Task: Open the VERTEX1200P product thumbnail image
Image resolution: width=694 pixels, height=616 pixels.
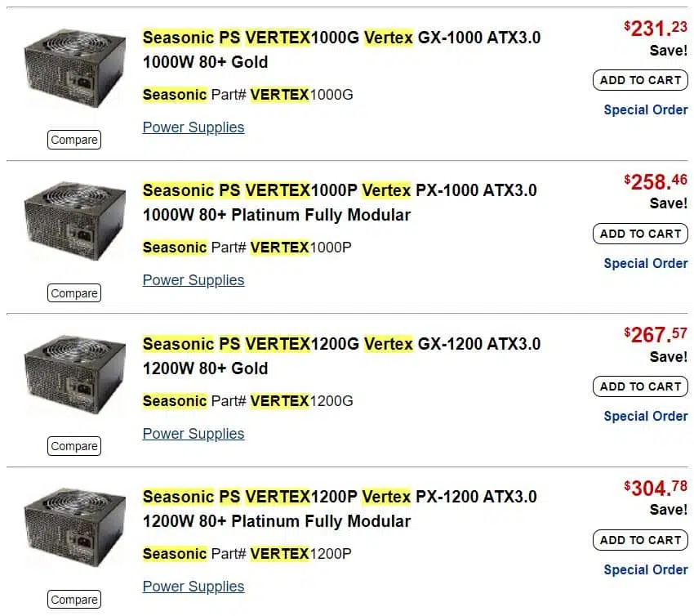Action: [75, 528]
